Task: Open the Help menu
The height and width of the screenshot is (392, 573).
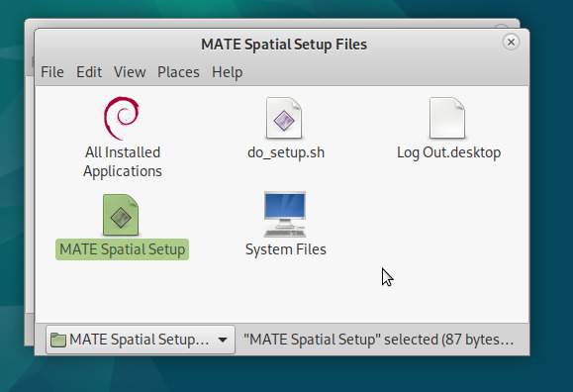Action: point(227,72)
